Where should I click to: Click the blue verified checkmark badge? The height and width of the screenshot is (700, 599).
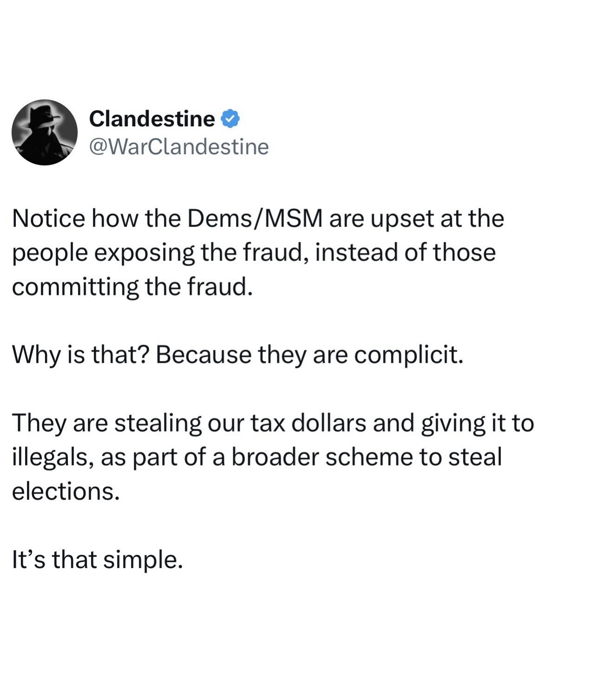(x=230, y=119)
